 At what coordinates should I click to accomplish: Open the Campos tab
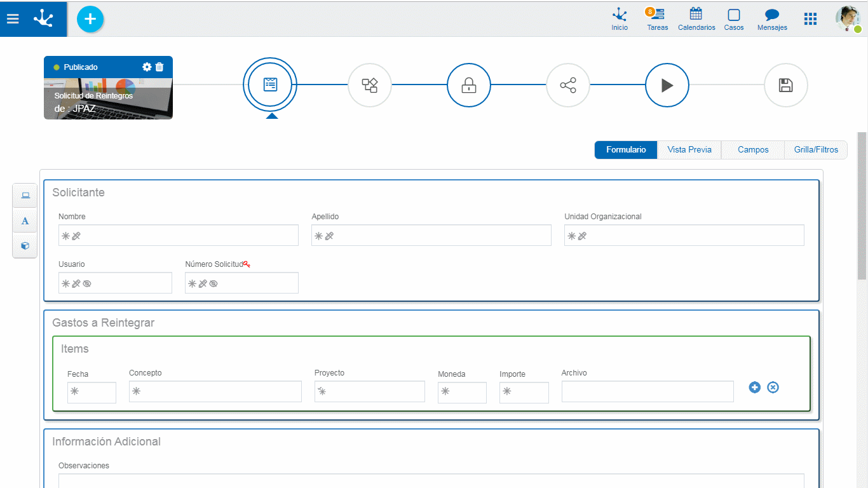(753, 150)
